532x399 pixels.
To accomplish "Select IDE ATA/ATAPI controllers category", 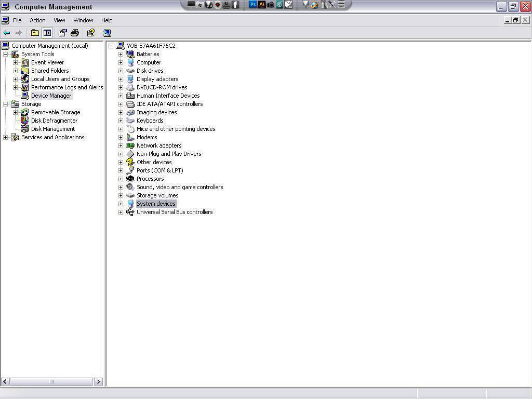I will pos(170,104).
